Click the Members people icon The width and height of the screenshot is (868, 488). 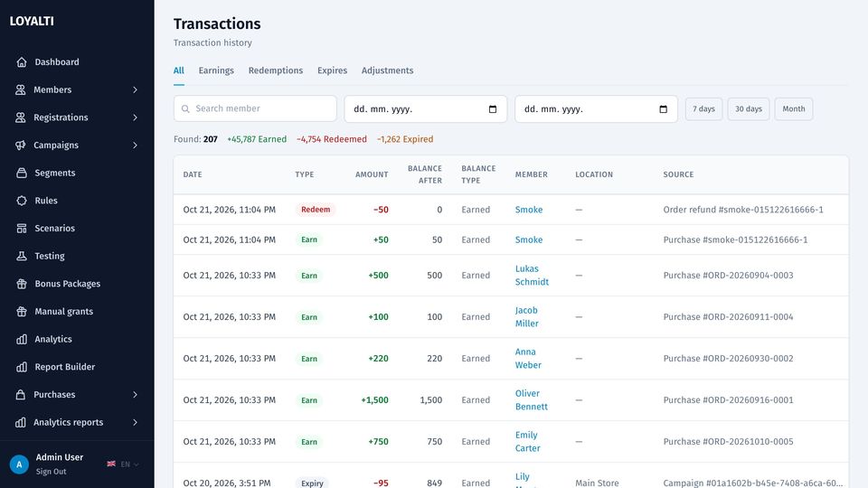point(21,89)
